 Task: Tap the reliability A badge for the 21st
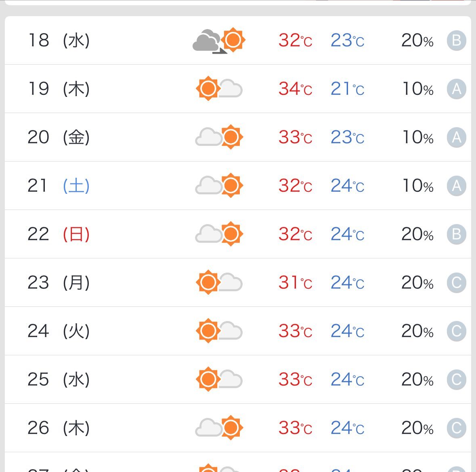pyautogui.click(x=456, y=186)
